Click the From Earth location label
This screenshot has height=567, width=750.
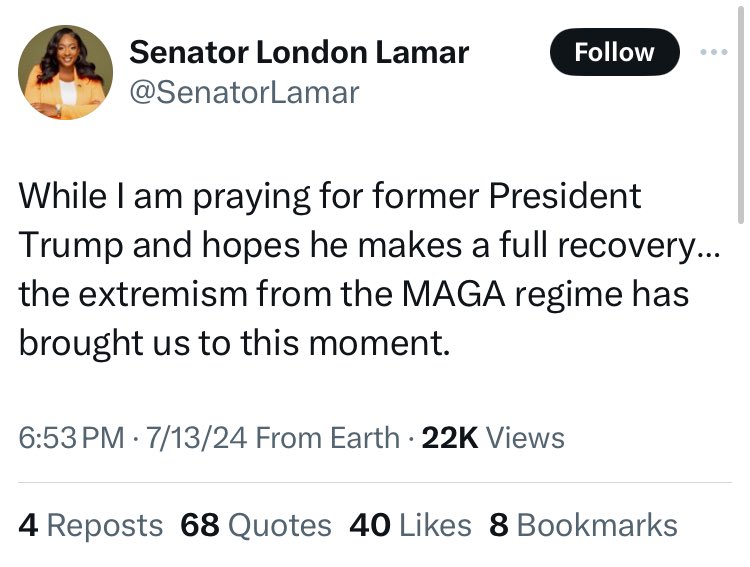329,437
